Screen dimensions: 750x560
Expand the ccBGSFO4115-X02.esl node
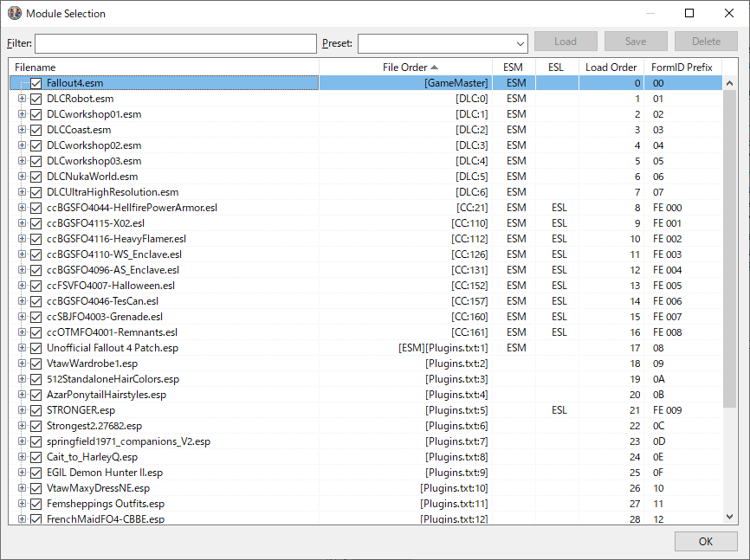point(22,222)
